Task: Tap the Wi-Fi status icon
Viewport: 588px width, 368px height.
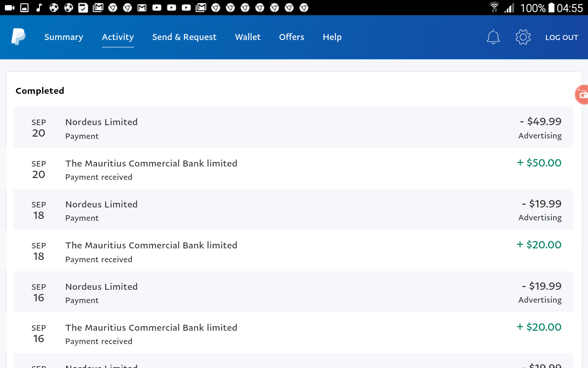Action: click(x=494, y=8)
